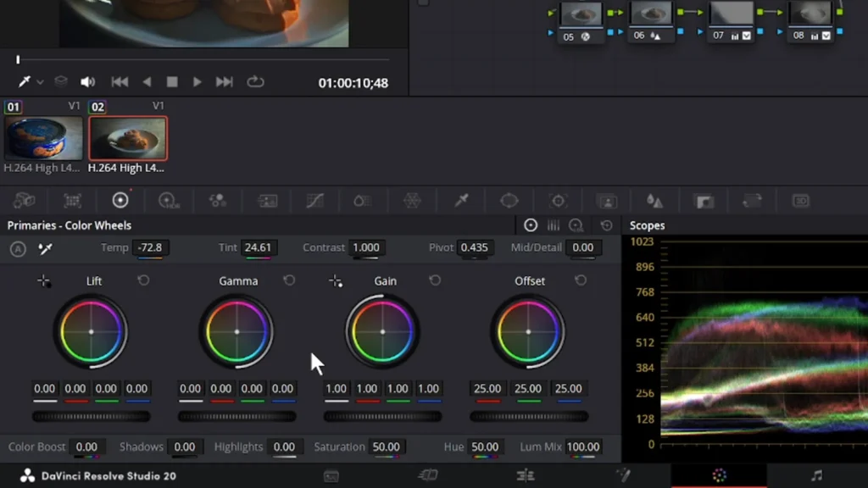Image resolution: width=868 pixels, height=488 pixels.
Task: Click the Offset master wheel slider
Action: 529,416
